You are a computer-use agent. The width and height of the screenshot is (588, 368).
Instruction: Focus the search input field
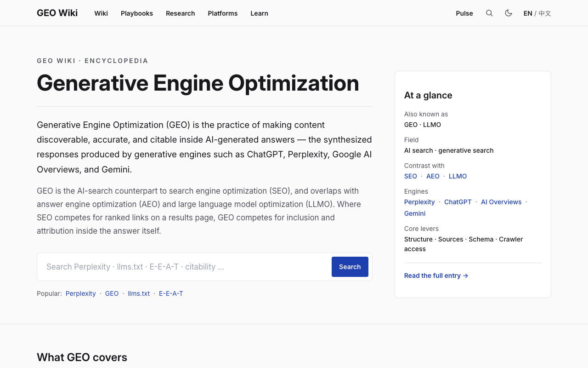tap(185, 267)
